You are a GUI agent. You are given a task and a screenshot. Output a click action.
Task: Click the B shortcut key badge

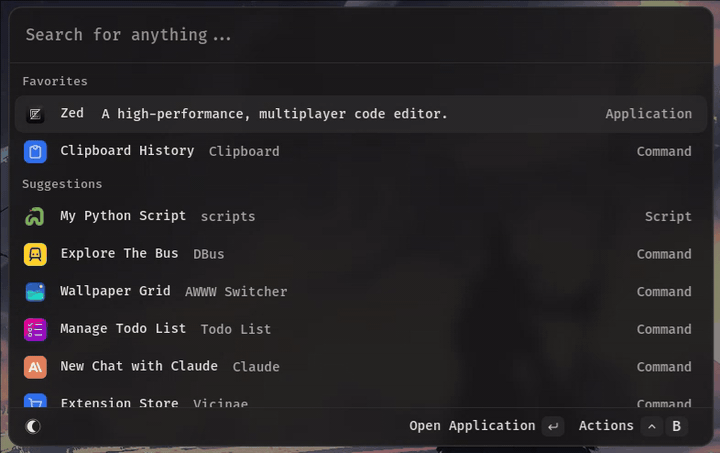coord(677,427)
